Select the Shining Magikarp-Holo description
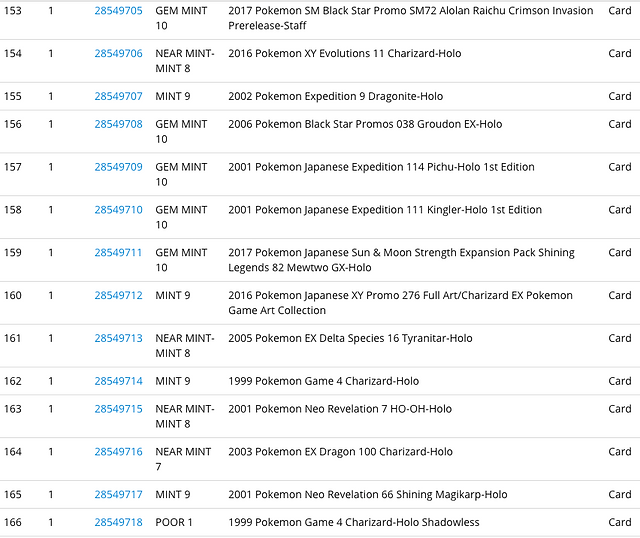The image size is (640, 538). (x=368, y=495)
